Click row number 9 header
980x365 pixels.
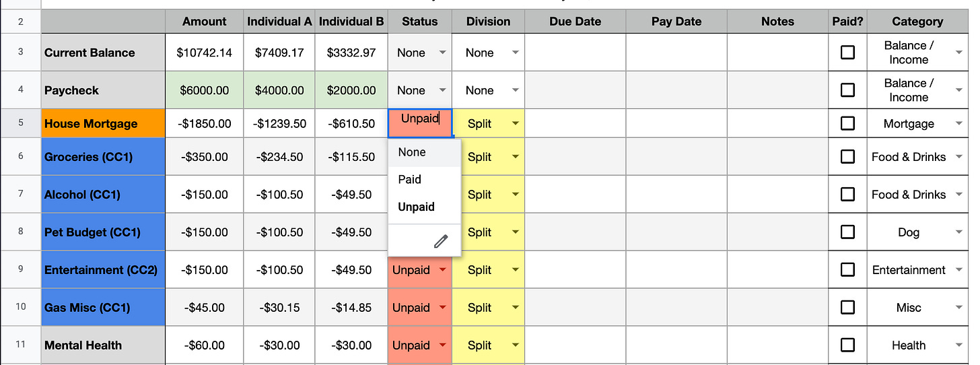(x=20, y=269)
